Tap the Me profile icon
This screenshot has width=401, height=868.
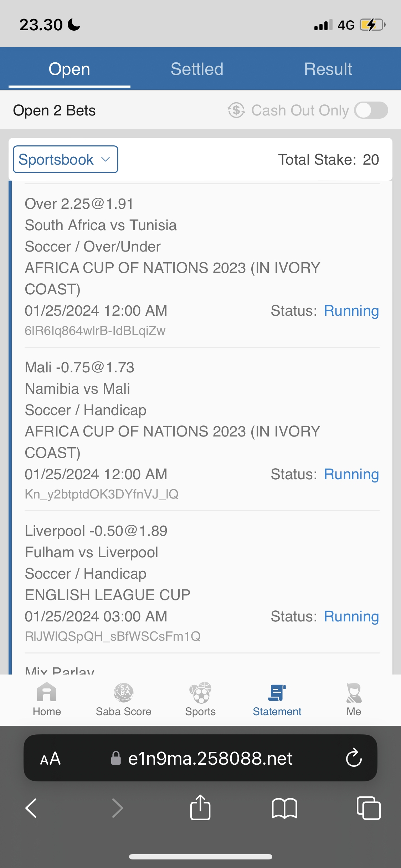(x=354, y=693)
